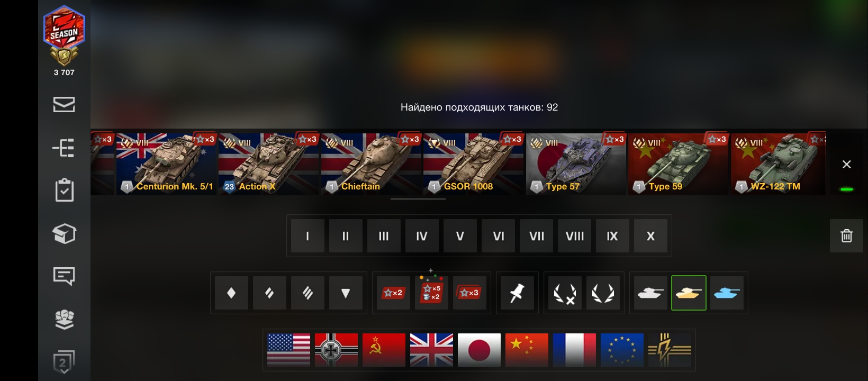Filter by the USSR flag
Image resolution: width=868 pixels, height=381 pixels.
(384, 350)
